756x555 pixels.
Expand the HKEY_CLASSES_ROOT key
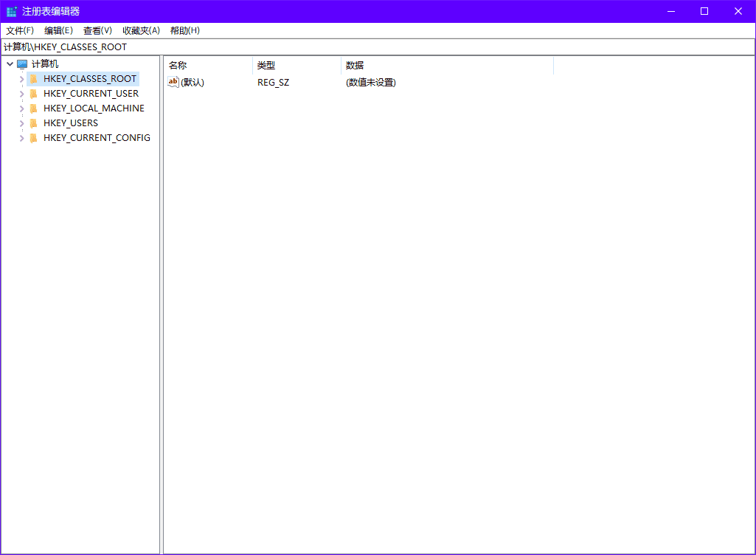tap(21, 79)
